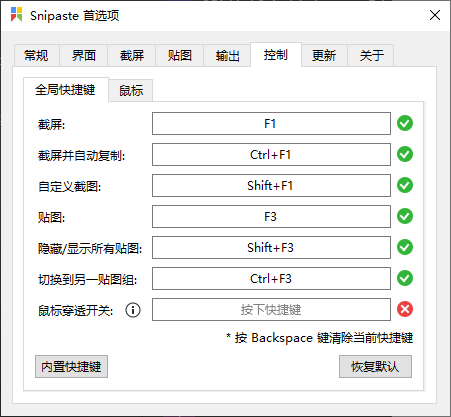Click the green checkmark beside 截屏 F1
This screenshot has width=451, height=417.
405,123
